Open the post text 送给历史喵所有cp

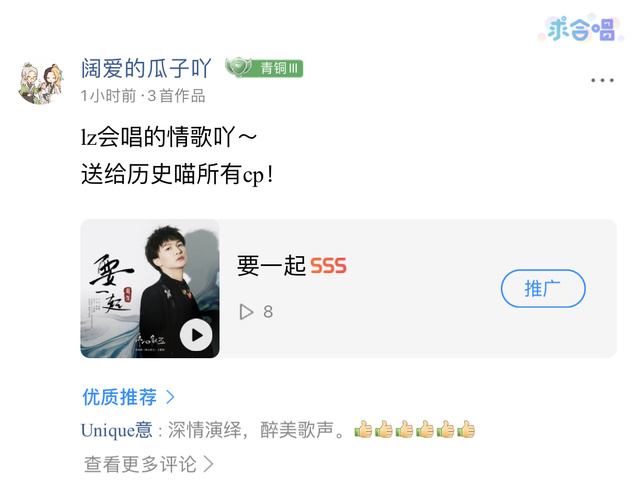click(177, 174)
